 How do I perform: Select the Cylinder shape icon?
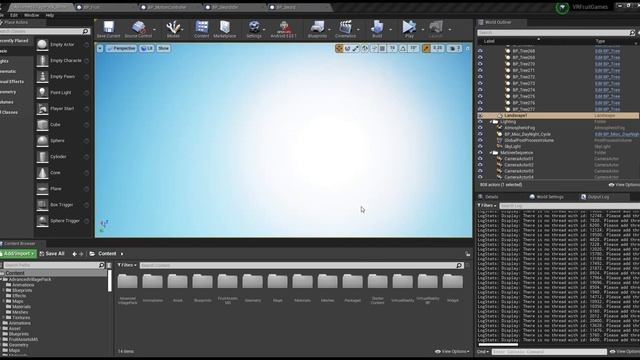point(42,157)
